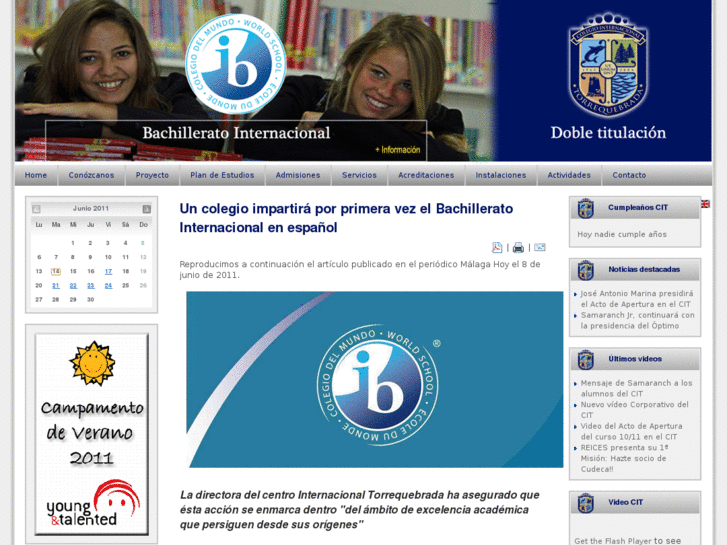Select June 22 in the calendar

point(73,286)
